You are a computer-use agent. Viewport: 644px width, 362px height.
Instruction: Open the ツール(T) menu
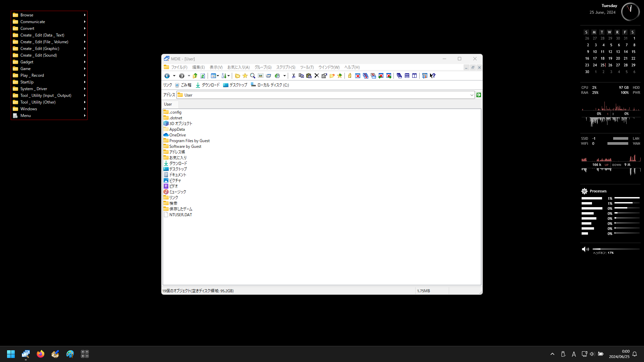pos(307,67)
